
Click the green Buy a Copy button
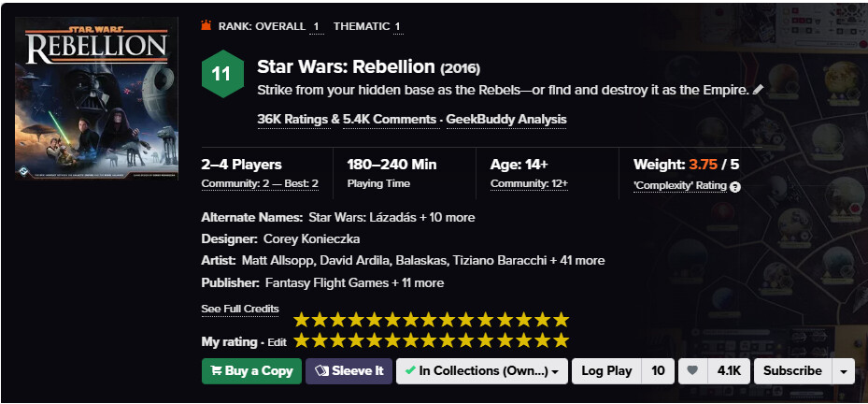click(252, 371)
